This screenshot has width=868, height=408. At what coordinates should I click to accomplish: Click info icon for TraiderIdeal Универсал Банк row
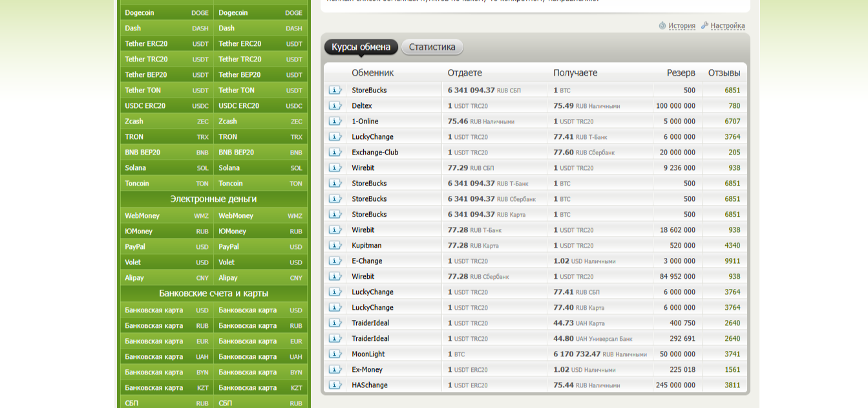[x=335, y=338]
